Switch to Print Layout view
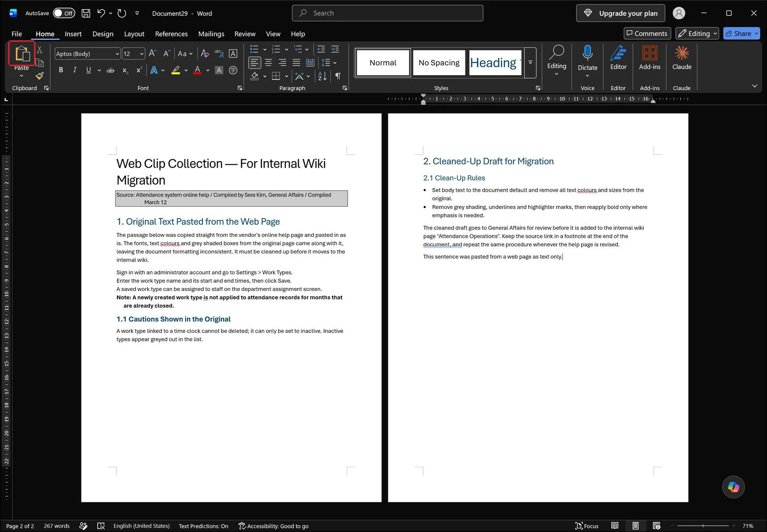767x532 pixels. pyautogui.click(x=635, y=526)
